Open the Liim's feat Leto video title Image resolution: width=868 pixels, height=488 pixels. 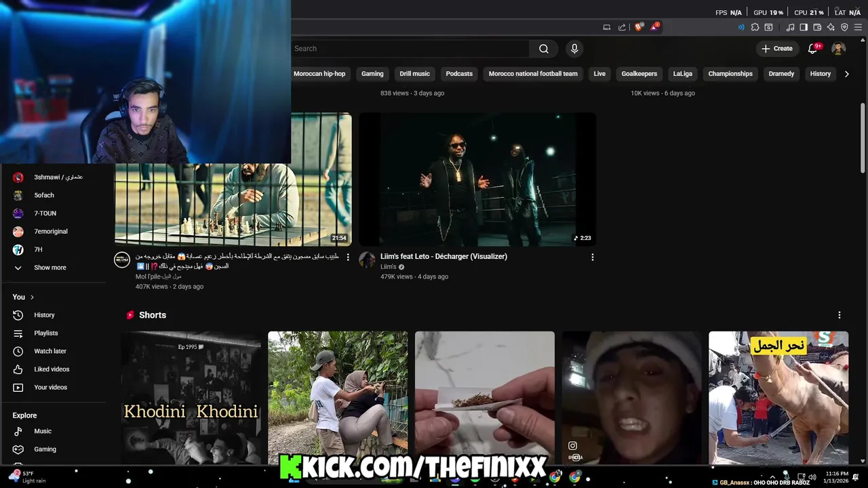coord(443,256)
